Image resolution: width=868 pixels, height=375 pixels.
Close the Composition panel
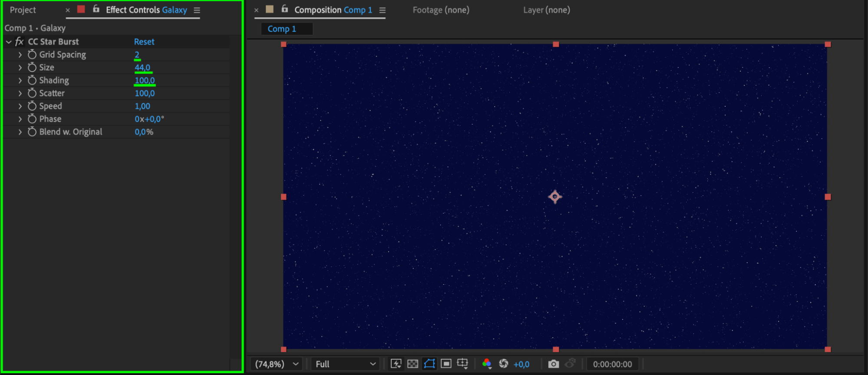click(256, 10)
